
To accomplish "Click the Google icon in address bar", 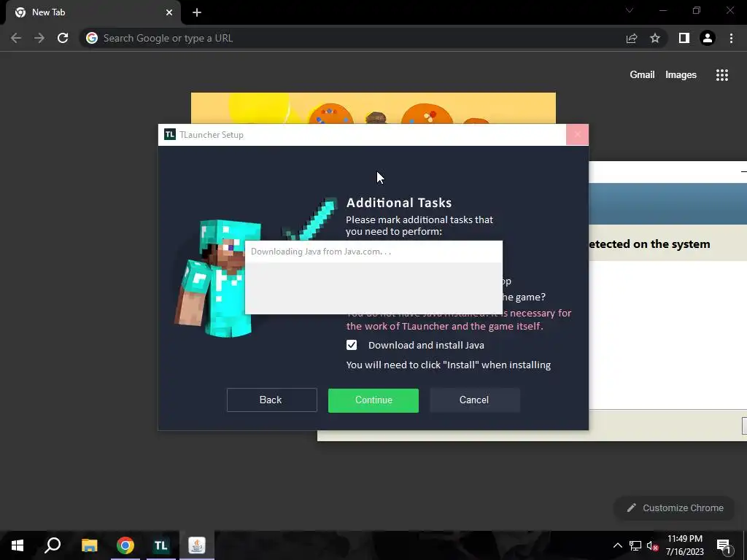I will coord(92,38).
